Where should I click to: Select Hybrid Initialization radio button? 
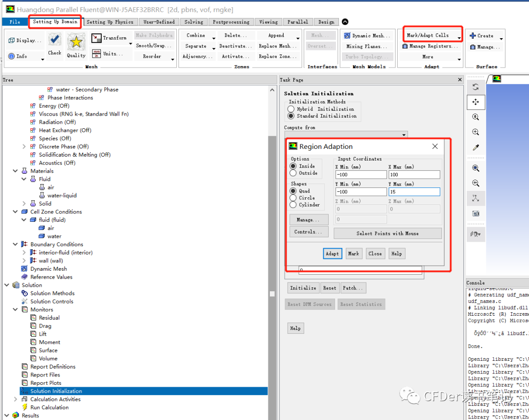[x=291, y=109]
